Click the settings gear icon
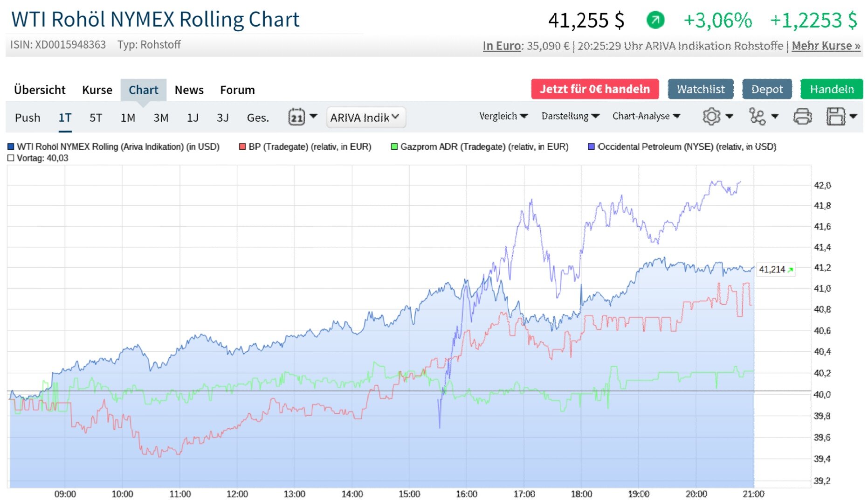Image resolution: width=868 pixels, height=502 pixels. pos(711,117)
